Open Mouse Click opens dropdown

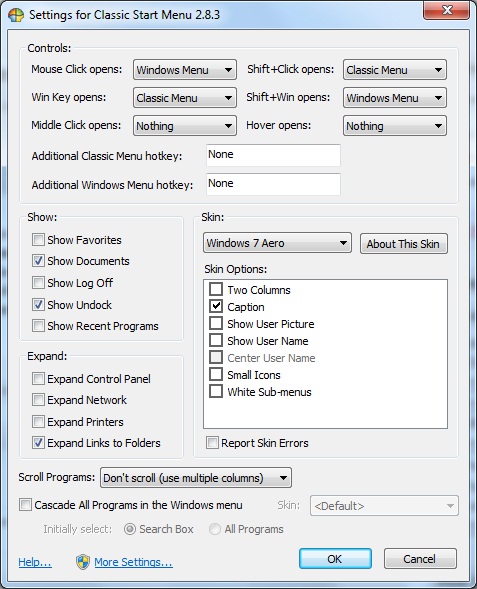(185, 69)
